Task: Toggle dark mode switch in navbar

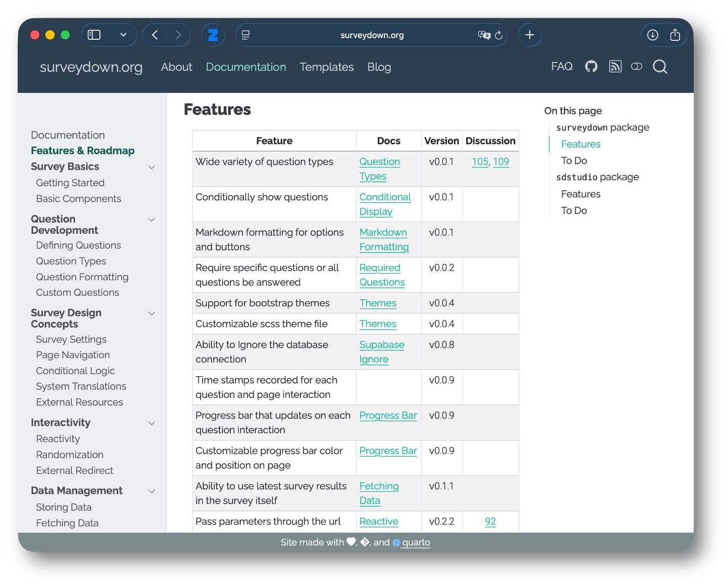Action: coord(636,67)
